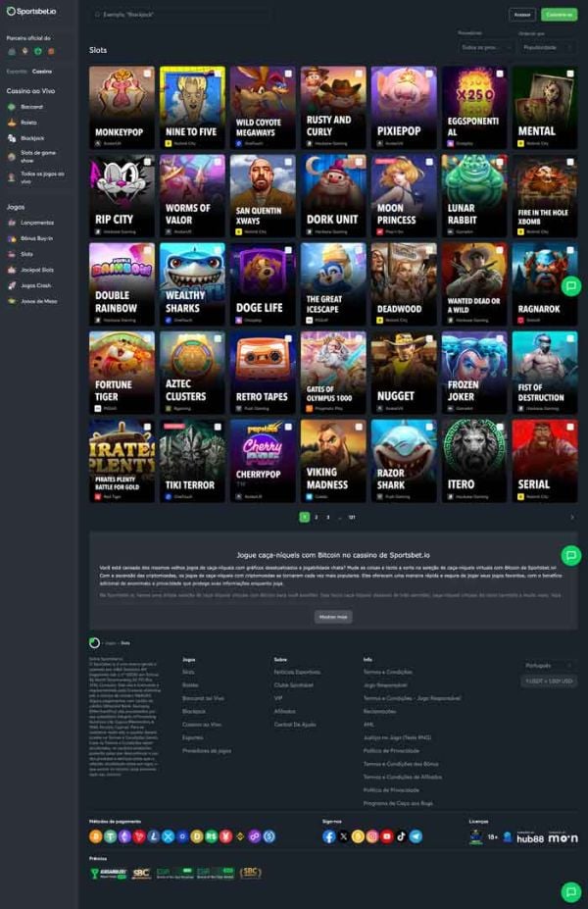Screen dimensions: 588x909
Task: Open the Português language dropdown in footer
Action: (x=548, y=666)
